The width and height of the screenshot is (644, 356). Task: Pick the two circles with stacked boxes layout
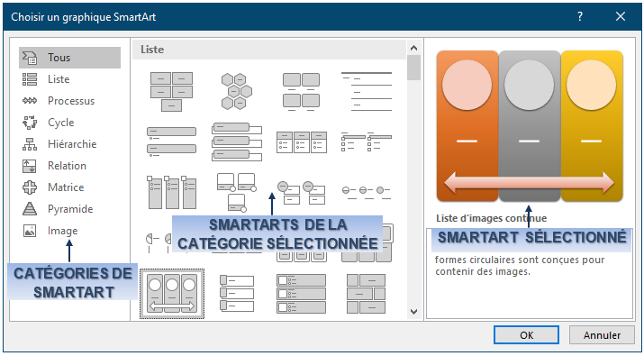(302, 192)
